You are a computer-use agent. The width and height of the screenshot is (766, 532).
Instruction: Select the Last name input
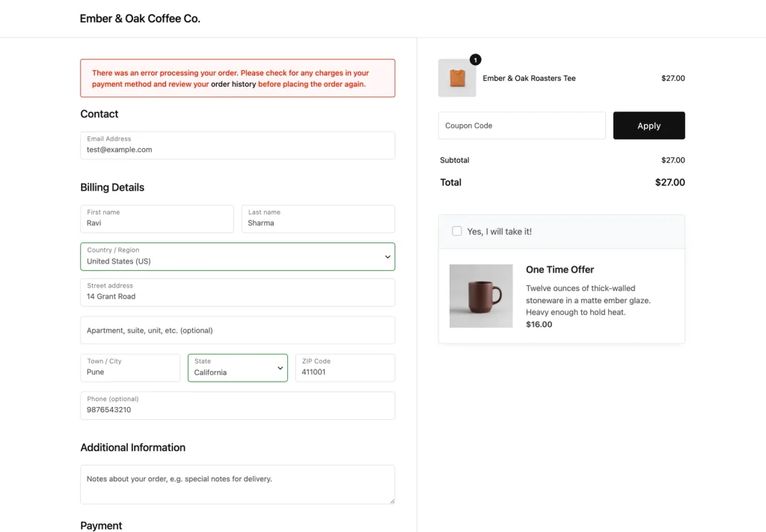pyautogui.click(x=318, y=218)
